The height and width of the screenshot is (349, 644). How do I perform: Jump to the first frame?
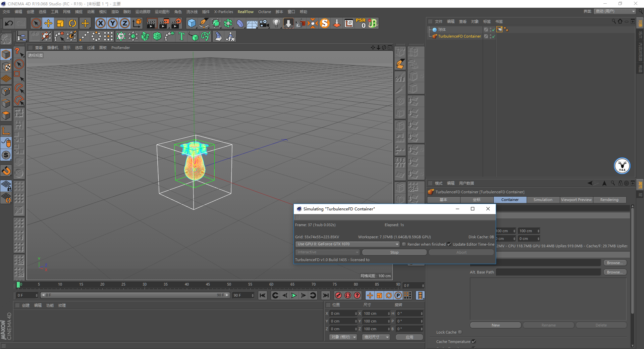pos(263,295)
